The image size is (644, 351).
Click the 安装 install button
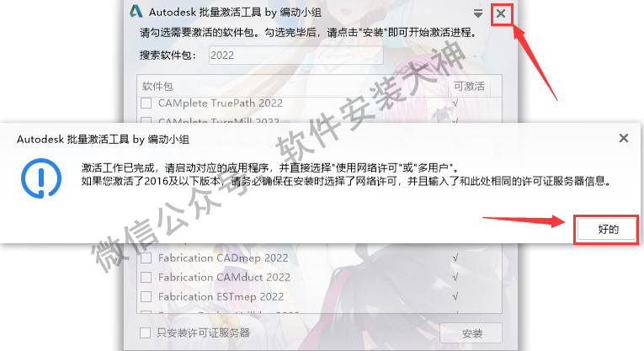(x=471, y=333)
